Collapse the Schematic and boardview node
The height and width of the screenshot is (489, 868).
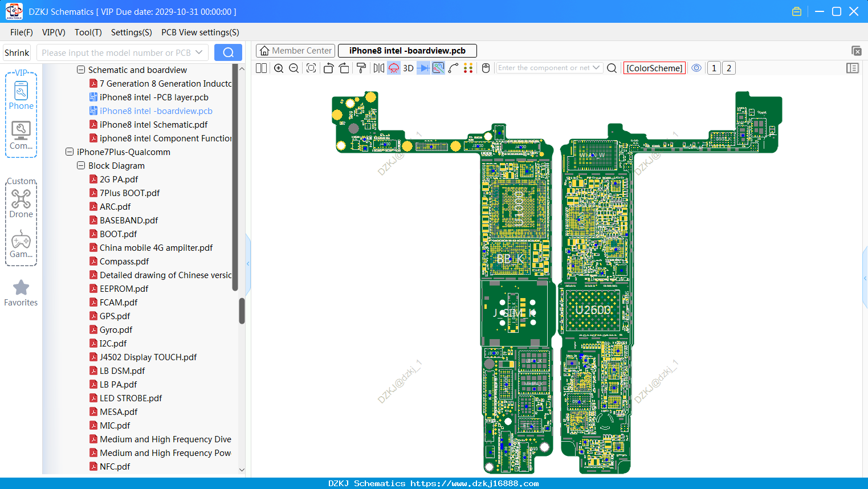(81, 70)
